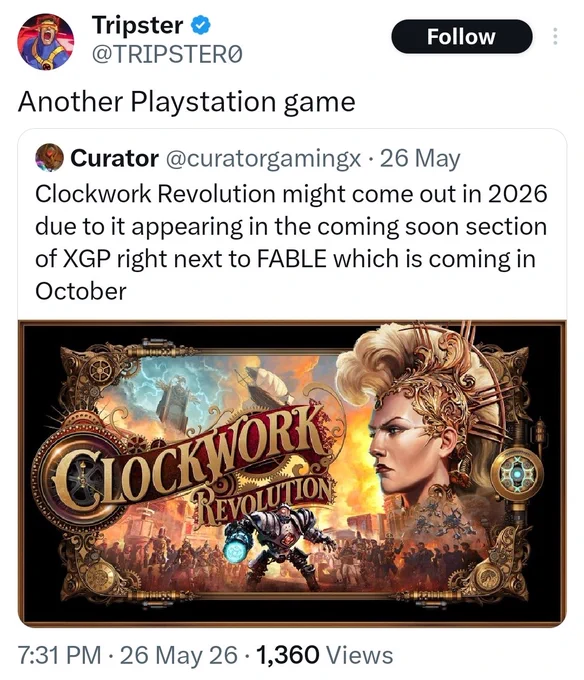Click the word FABLE in quoted text

coord(291,259)
